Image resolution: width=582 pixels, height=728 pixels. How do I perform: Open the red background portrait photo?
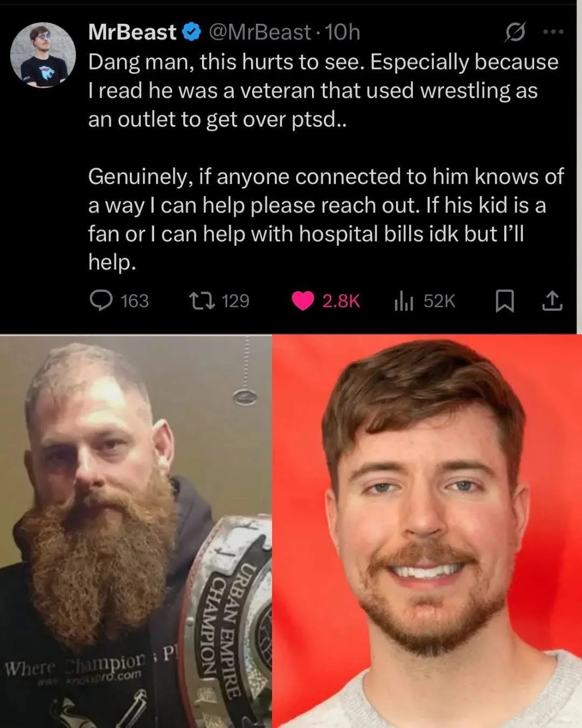427,531
